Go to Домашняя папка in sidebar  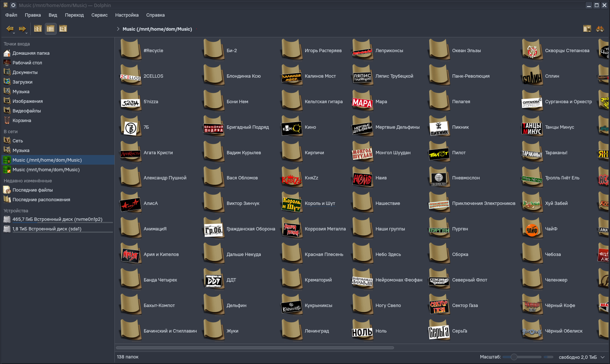31,53
